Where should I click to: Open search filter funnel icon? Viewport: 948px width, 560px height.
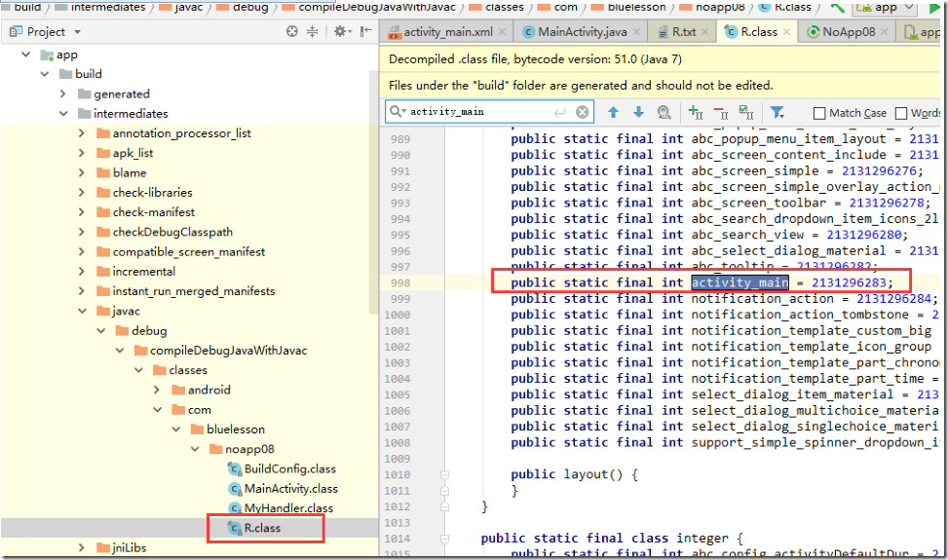pos(777,112)
